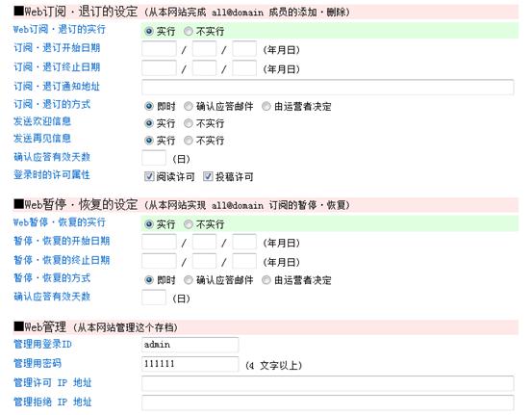This screenshot has height=415, width=532.
Task: Focus the 管理拒绝 IP 地址 field
Action: [x=328, y=402]
